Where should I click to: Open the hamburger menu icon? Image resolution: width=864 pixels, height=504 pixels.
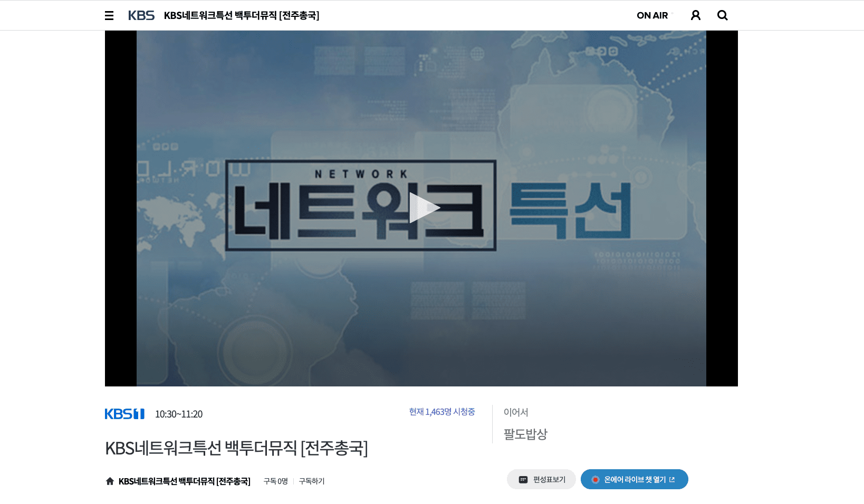tap(109, 15)
